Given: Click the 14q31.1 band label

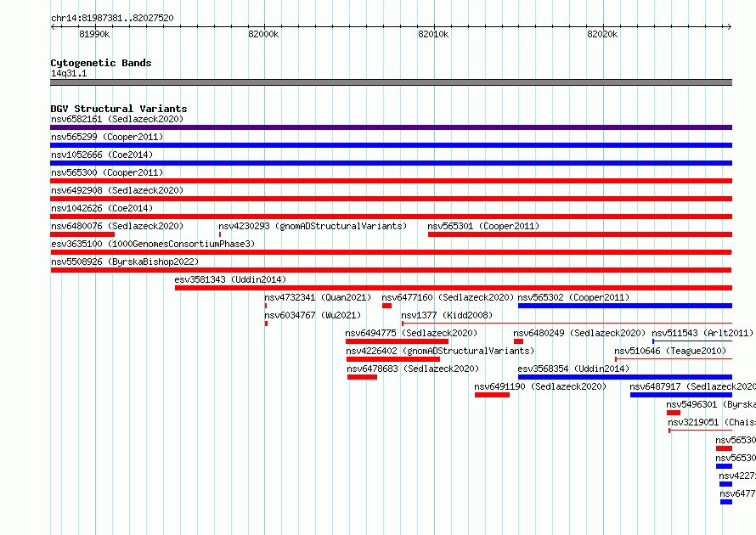Looking at the screenshot, I should tap(69, 73).
